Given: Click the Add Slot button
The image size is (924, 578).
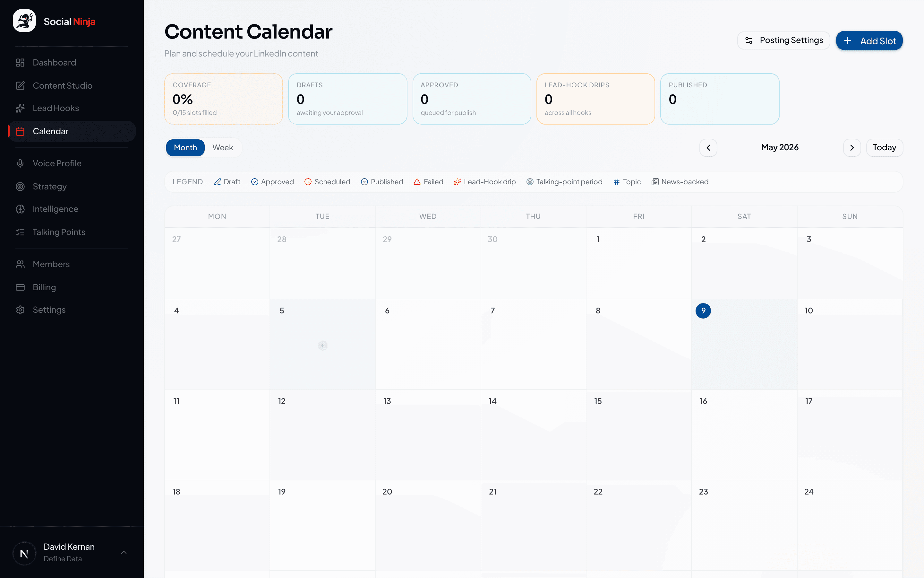Looking at the screenshot, I should click(x=869, y=40).
